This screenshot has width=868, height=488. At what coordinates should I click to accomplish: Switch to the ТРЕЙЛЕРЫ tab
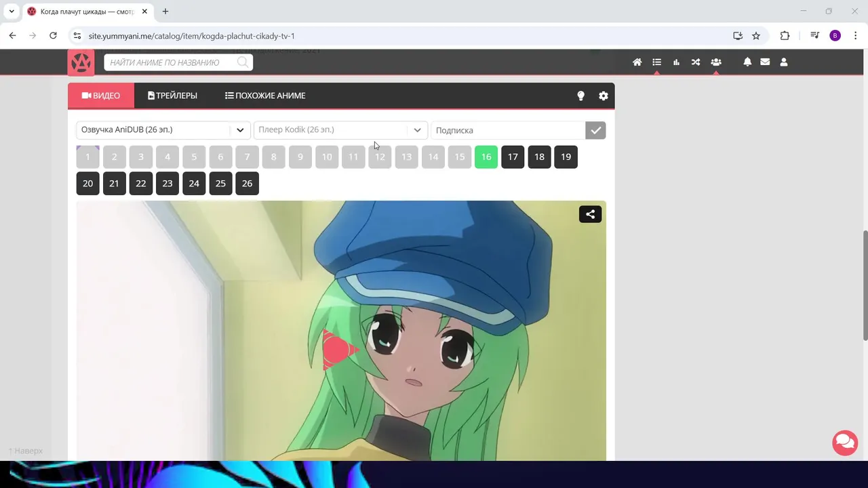pyautogui.click(x=172, y=96)
